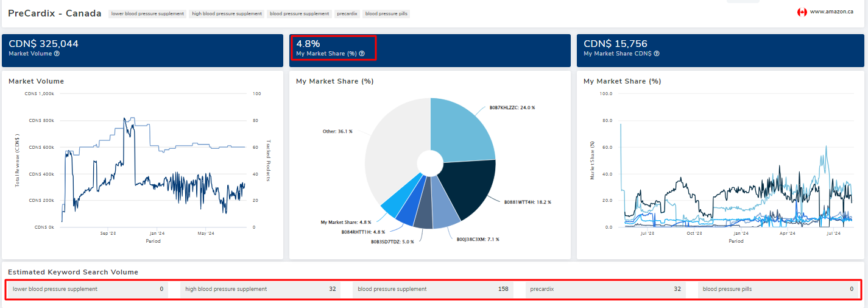Image resolution: width=868 pixels, height=308 pixels.
Task: Click the Canada flag icon
Action: [802, 12]
